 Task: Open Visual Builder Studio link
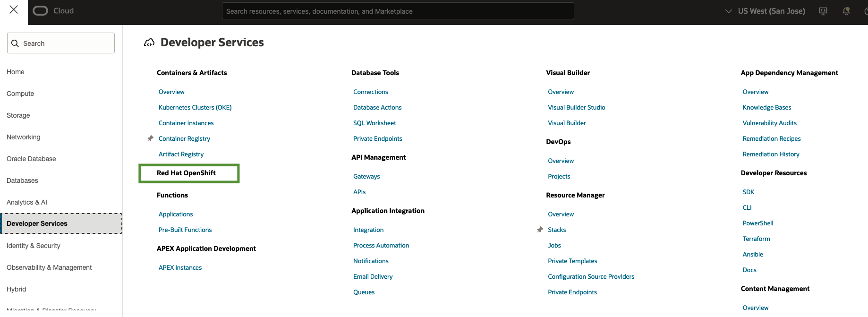577,107
